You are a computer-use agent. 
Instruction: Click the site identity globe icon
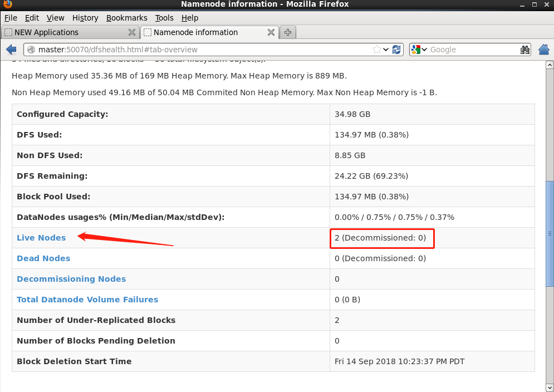pyautogui.click(x=31, y=50)
